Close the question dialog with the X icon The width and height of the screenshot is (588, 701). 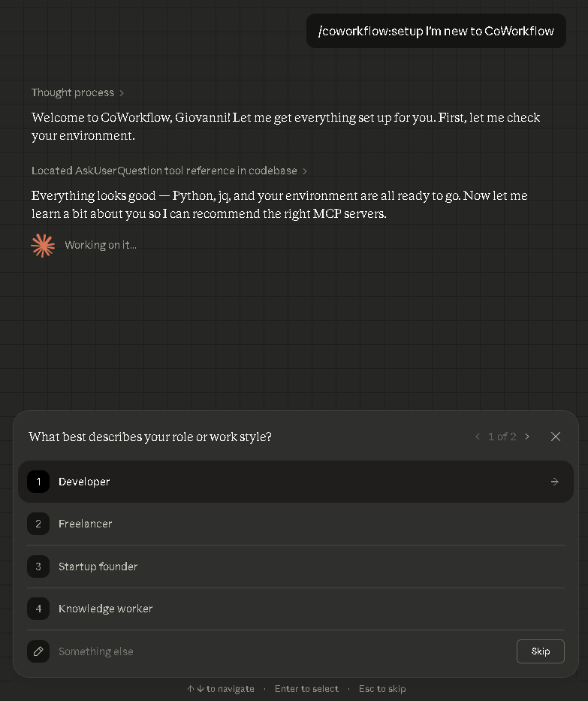click(556, 437)
